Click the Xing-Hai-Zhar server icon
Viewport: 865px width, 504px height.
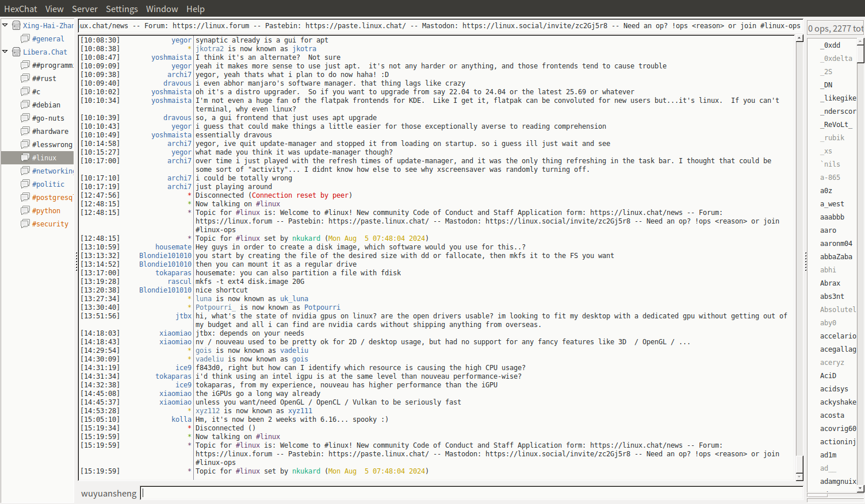point(17,25)
